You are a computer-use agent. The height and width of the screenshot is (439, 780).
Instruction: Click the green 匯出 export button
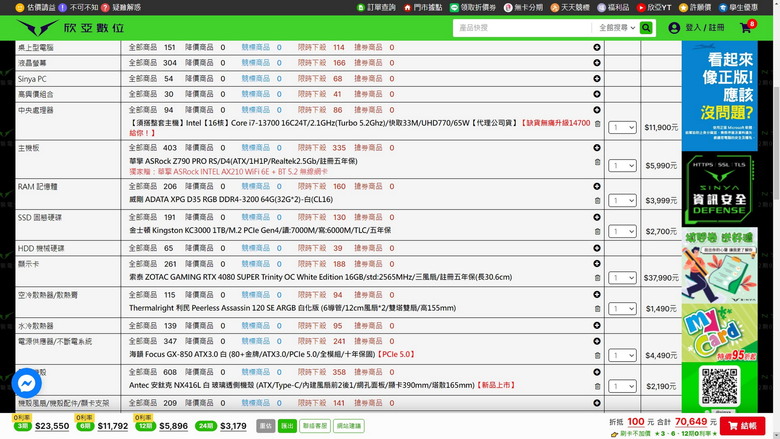287,426
